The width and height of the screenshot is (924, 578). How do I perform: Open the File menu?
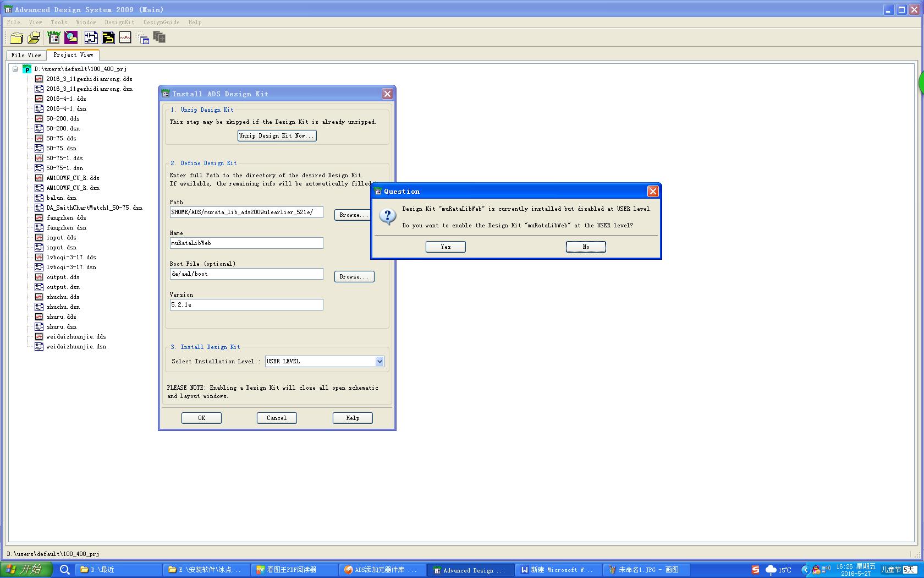[14, 23]
